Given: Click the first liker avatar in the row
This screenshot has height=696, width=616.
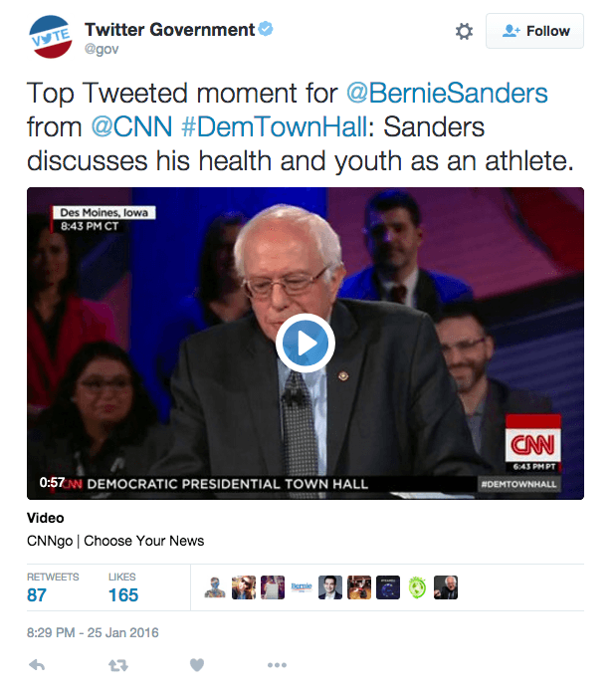Looking at the screenshot, I should 215,587.
